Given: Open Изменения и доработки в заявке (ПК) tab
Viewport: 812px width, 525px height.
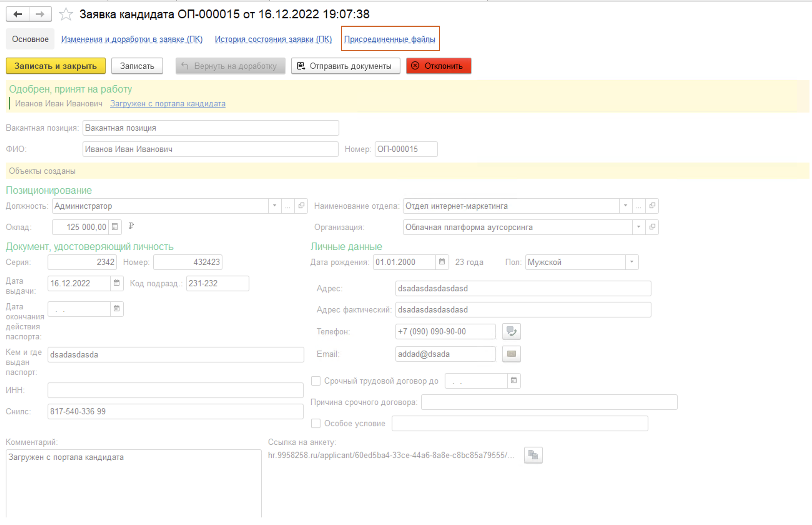Looking at the screenshot, I should [132, 39].
